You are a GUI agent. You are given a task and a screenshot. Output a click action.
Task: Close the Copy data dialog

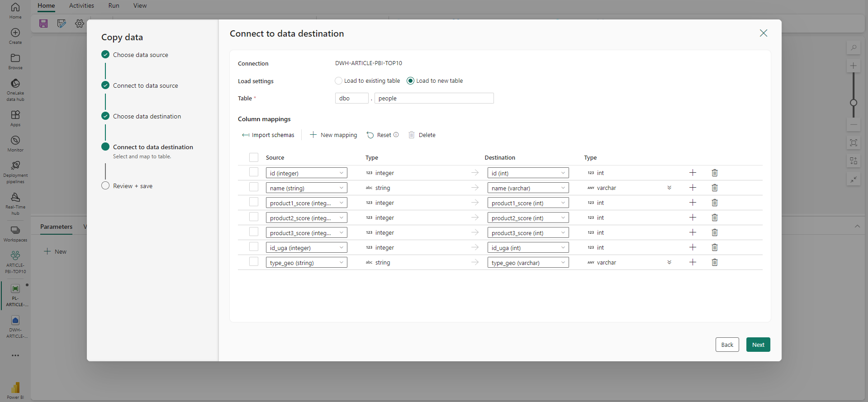click(x=764, y=33)
